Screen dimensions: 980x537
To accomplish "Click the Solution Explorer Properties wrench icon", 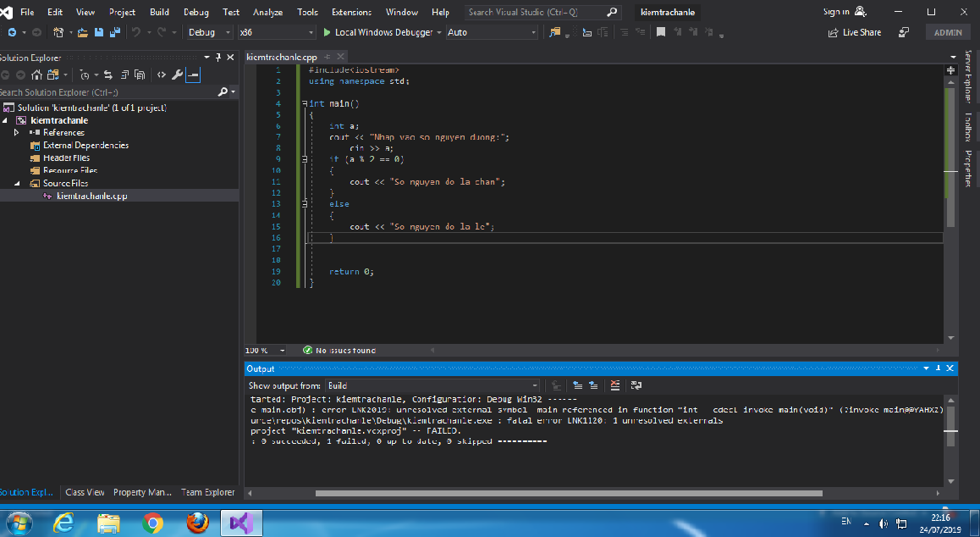I will pos(177,75).
